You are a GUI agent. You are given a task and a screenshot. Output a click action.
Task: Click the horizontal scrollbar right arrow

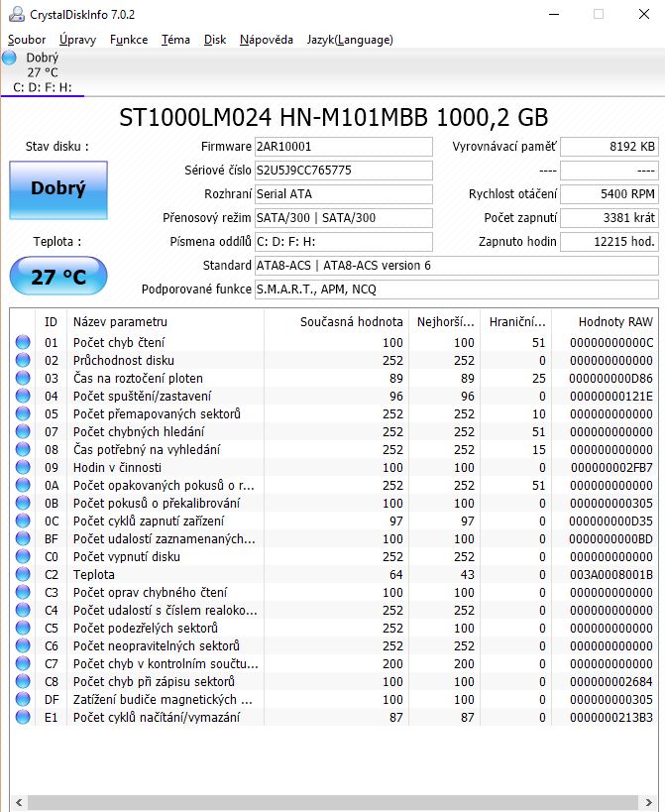[x=648, y=803]
